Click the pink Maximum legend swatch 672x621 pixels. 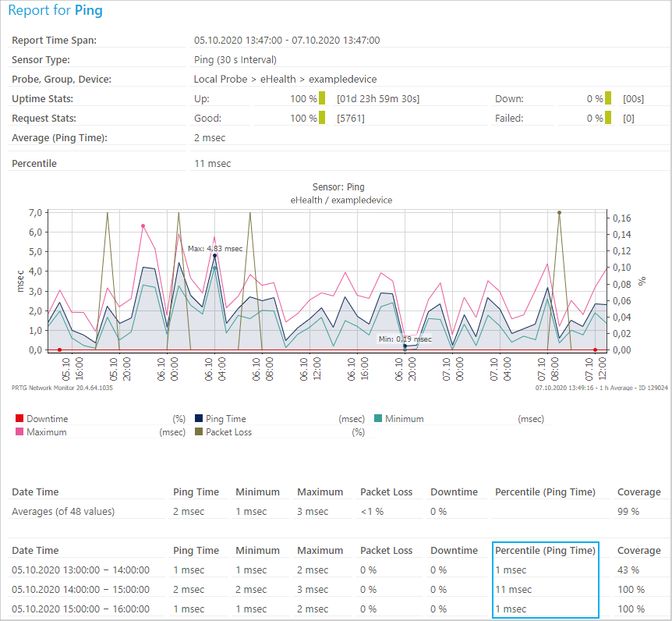19,431
